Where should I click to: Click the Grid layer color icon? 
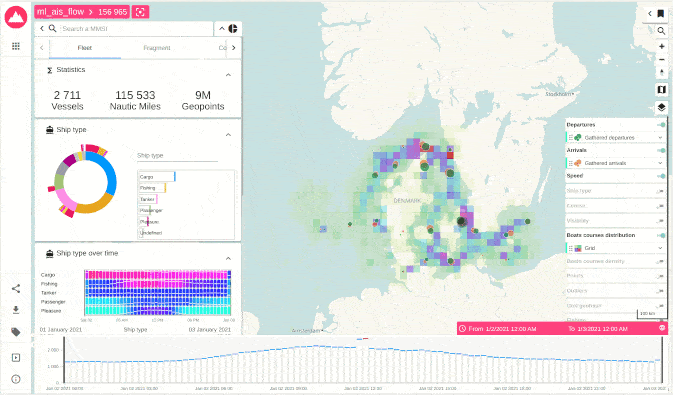click(x=578, y=248)
